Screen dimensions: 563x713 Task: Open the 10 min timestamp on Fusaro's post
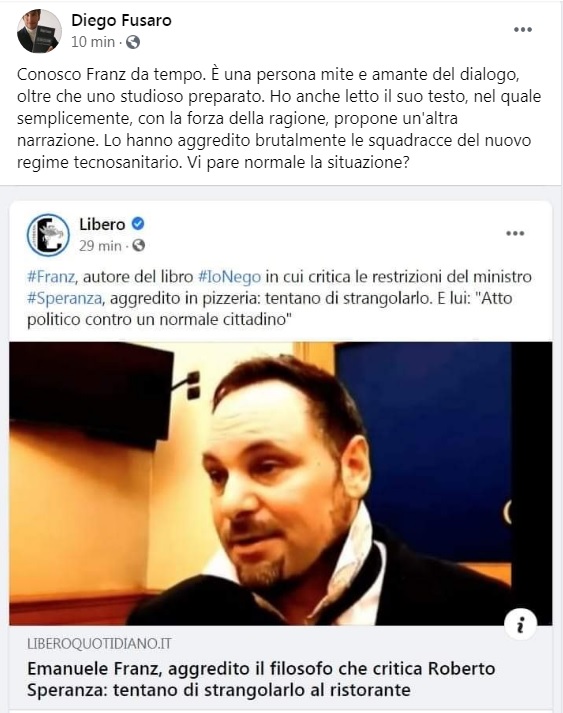point(93,42)
